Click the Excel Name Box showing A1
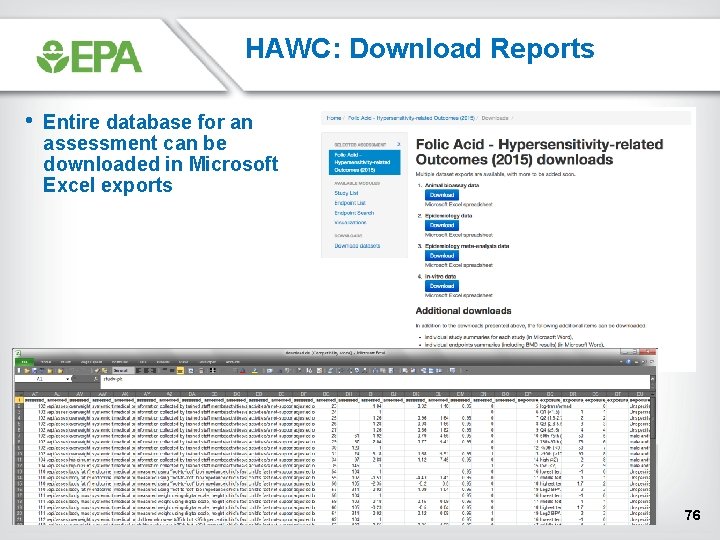Viewport: 720px width, 540px height. click(40, 379)
